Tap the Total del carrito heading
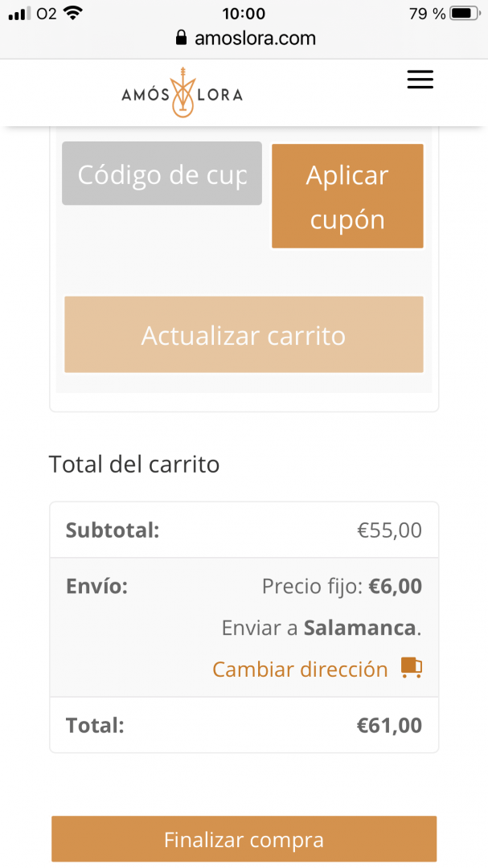Screen dimensions: 488x868 [x=134, y=464]
